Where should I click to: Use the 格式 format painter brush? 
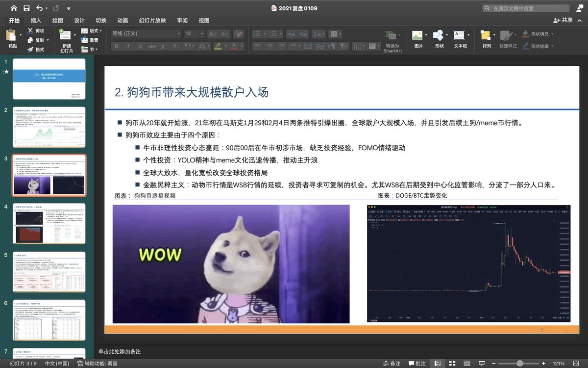pyautogui.click(x=36, y=50)
